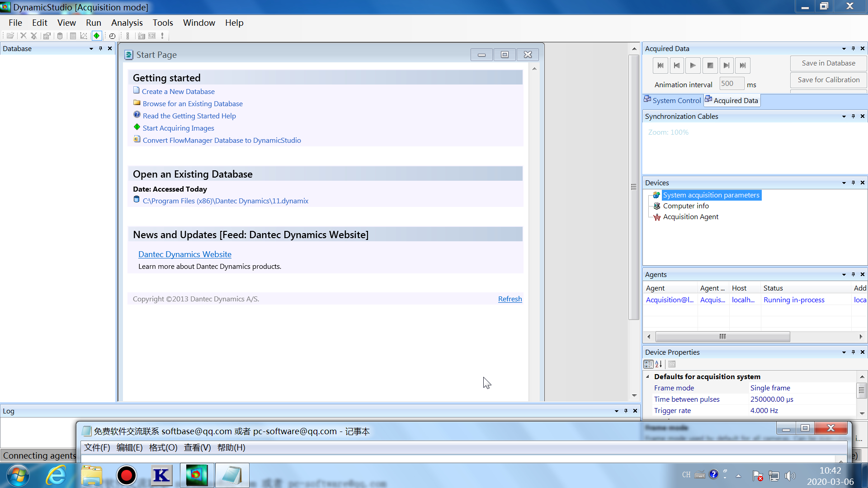This screenshot has height=488, width=868.
Task: Click the properties toolbar icon
Action: pyautogui.click(x=47, y=36)
